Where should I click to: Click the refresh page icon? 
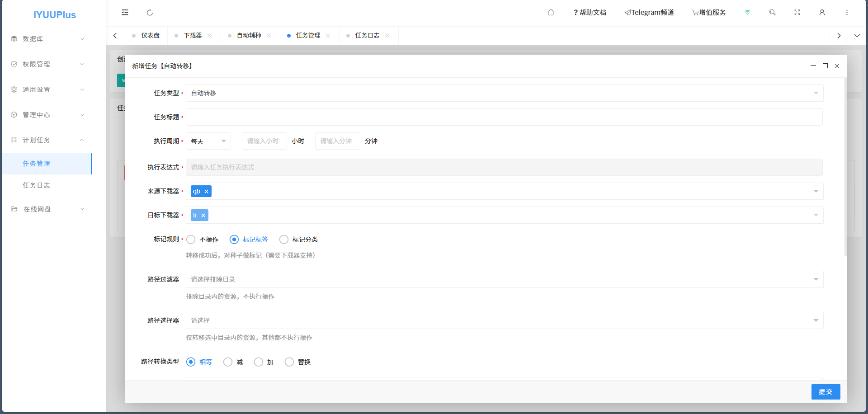point(150,13)
